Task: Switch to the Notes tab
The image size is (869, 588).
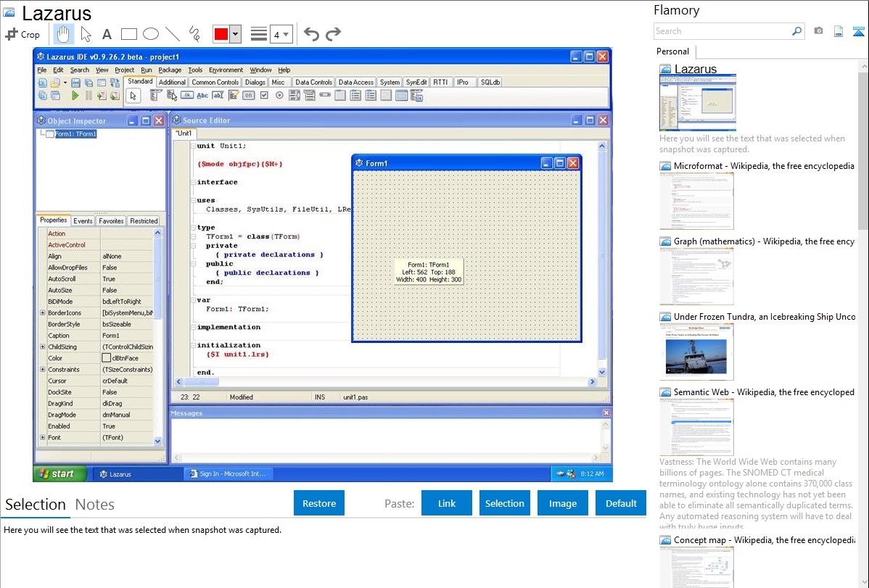Action: (x=95, y=505)
